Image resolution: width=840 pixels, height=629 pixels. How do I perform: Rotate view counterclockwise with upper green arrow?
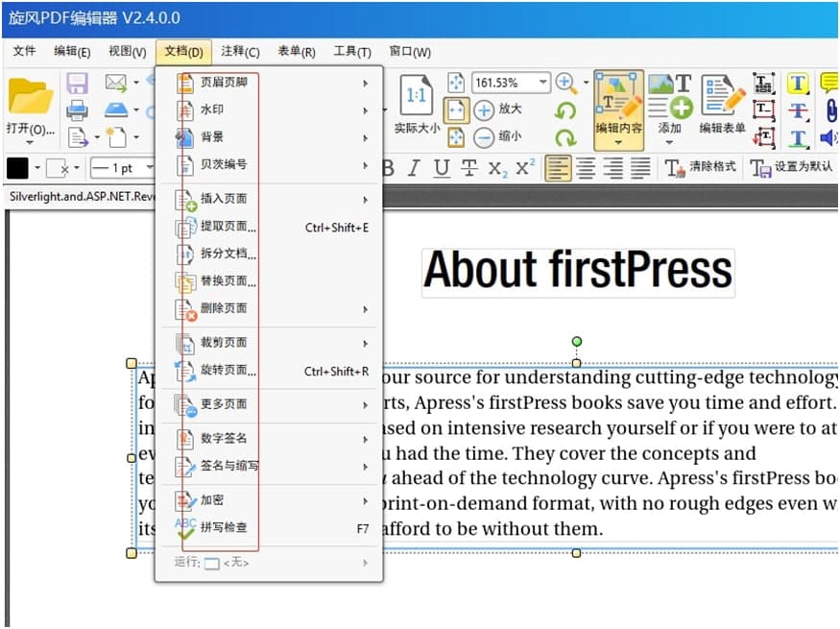[565, 110]
